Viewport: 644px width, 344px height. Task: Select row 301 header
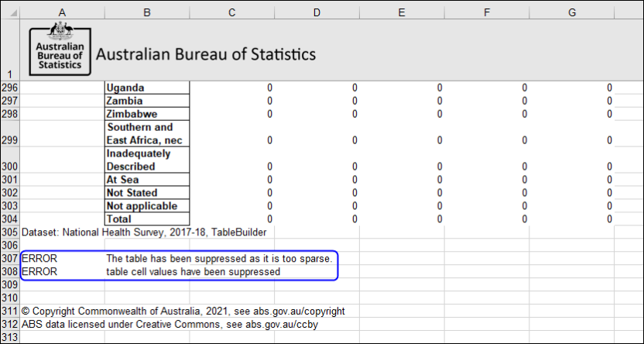tap(10, 180)
